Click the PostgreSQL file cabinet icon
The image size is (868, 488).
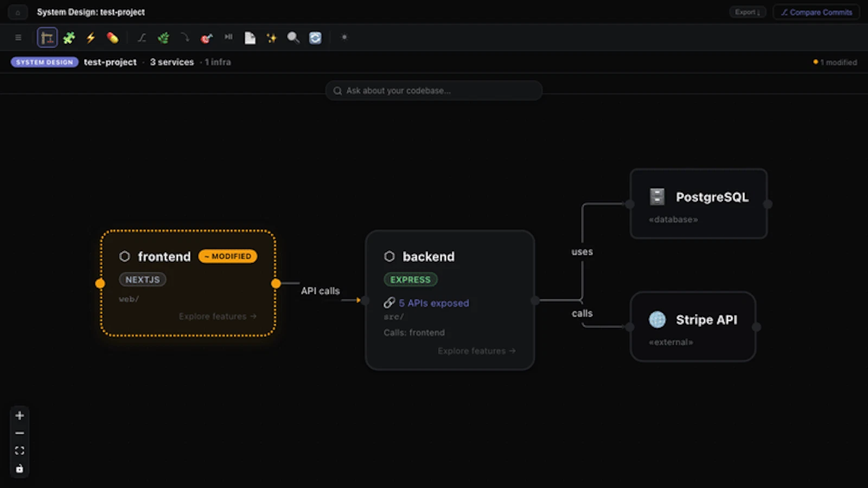pyautogui.click(x=657, y=197)
